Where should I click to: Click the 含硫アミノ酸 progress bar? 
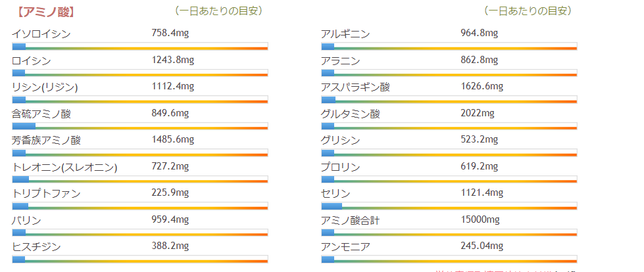click(139, 126)
